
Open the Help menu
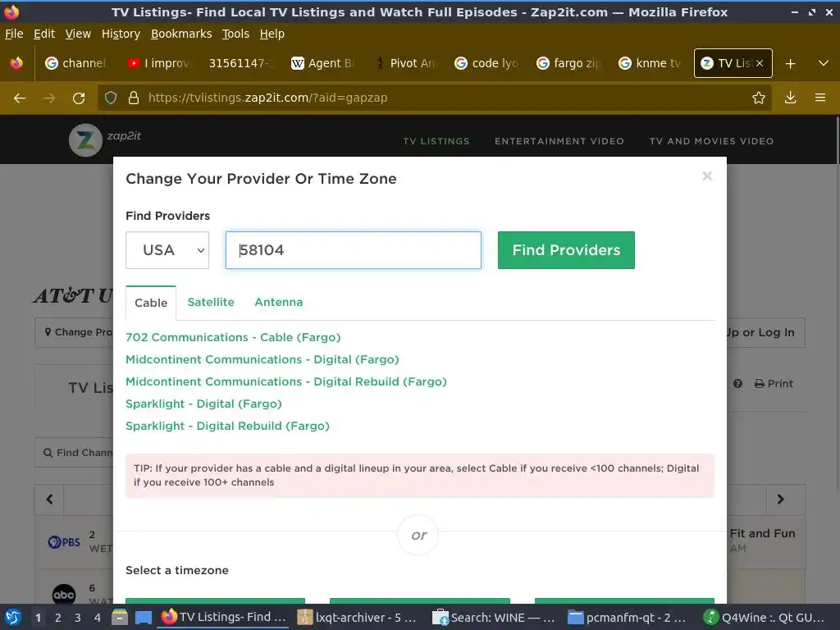272,34
